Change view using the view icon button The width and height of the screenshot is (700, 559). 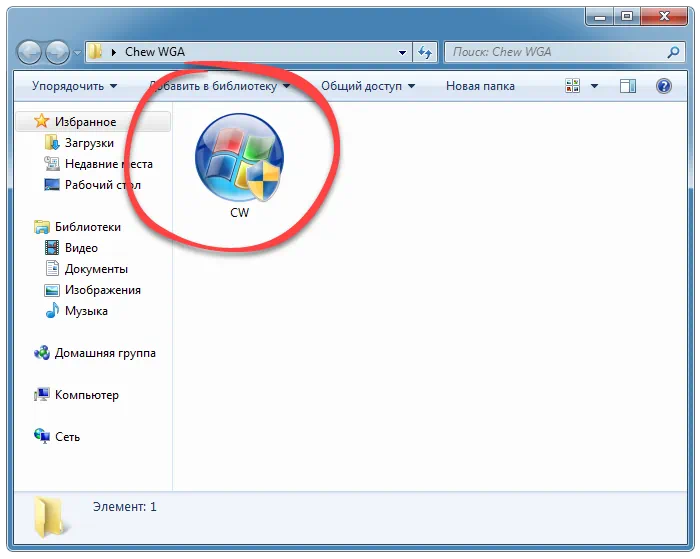click(572, 86)
